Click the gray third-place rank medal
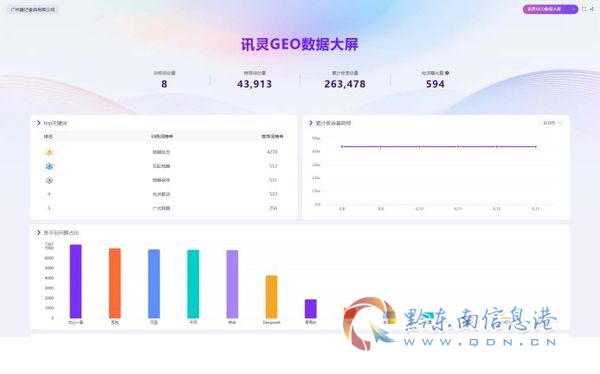The width and height of the screenshot is (600, 374). (x=49, y=180)
